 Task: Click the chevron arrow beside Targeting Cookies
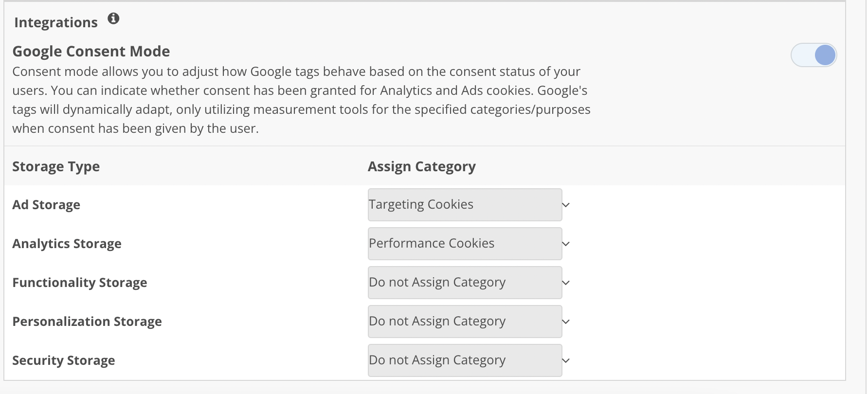click(x=566, y=205)
